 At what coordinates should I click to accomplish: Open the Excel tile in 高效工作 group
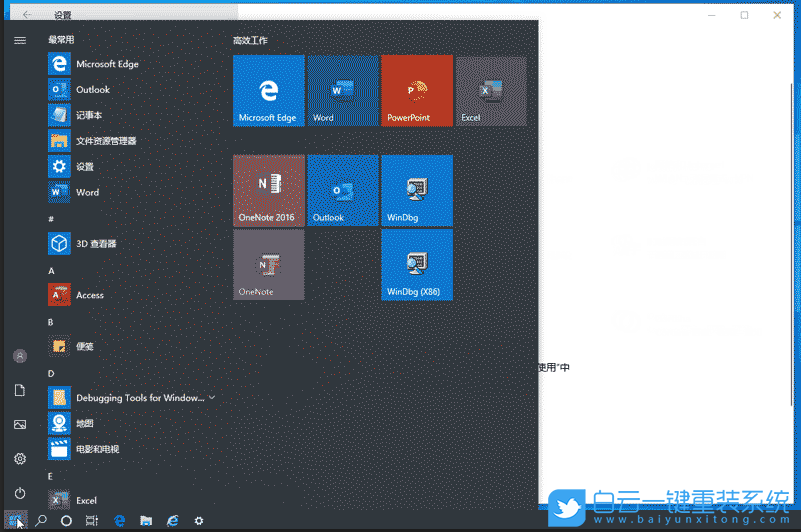490,91
